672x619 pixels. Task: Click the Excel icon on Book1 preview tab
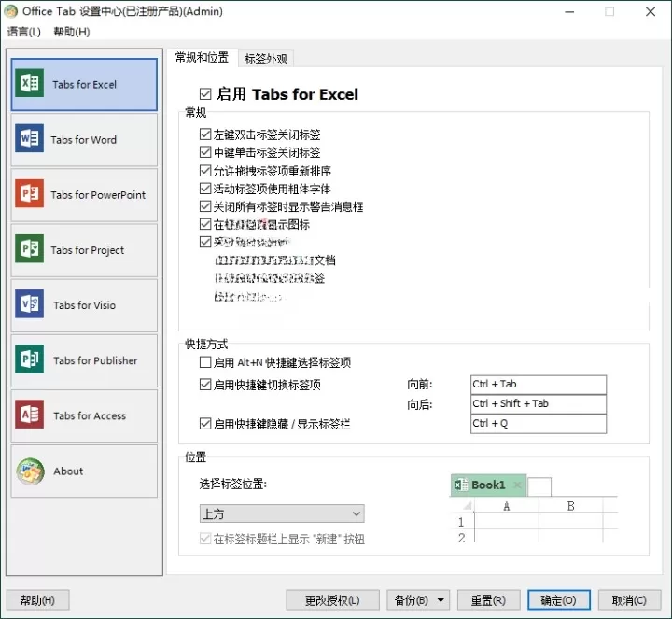pyautogui.click(x=461, y=485)
